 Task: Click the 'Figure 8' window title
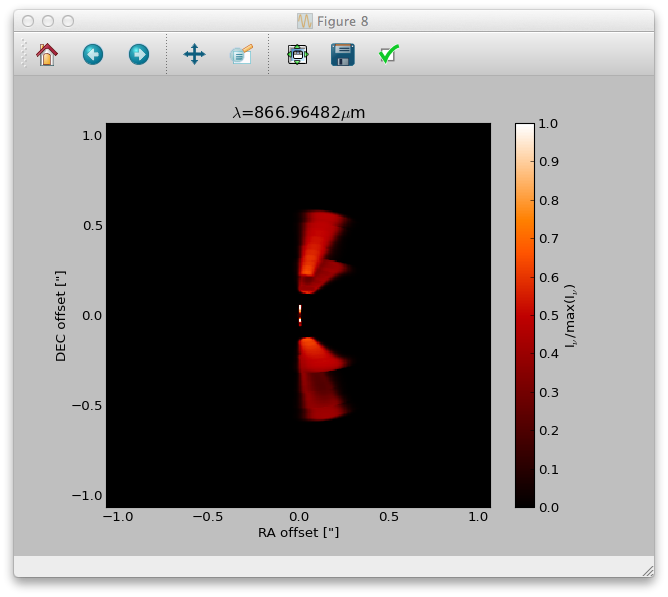pos(343,21)
